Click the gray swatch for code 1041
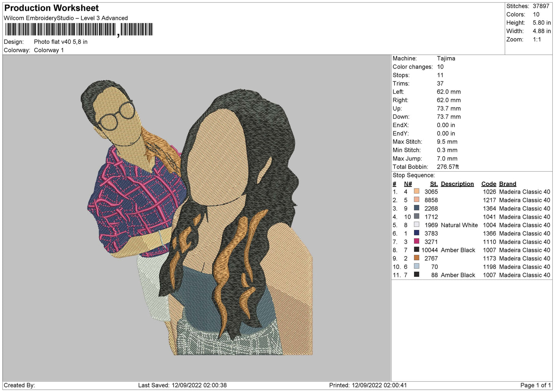Image resolution: width=555 pixels, height=392 pixels. point(416,216)
